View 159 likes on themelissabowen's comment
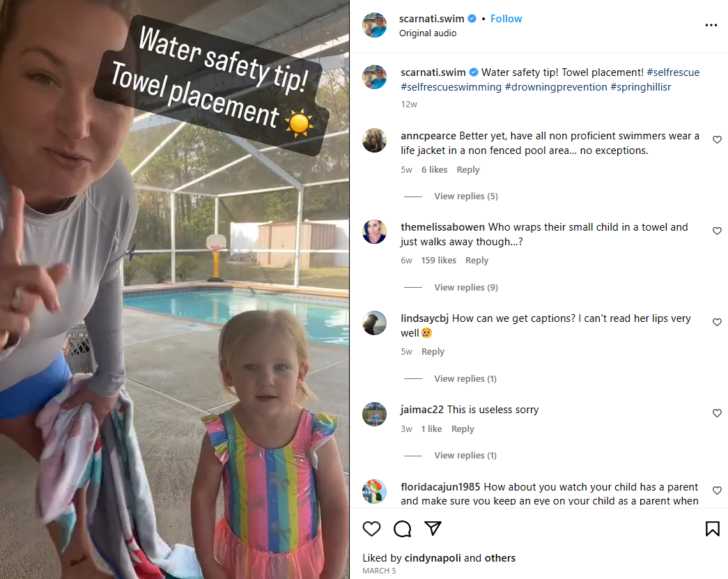The image size is (728, 579). [438, 261]
